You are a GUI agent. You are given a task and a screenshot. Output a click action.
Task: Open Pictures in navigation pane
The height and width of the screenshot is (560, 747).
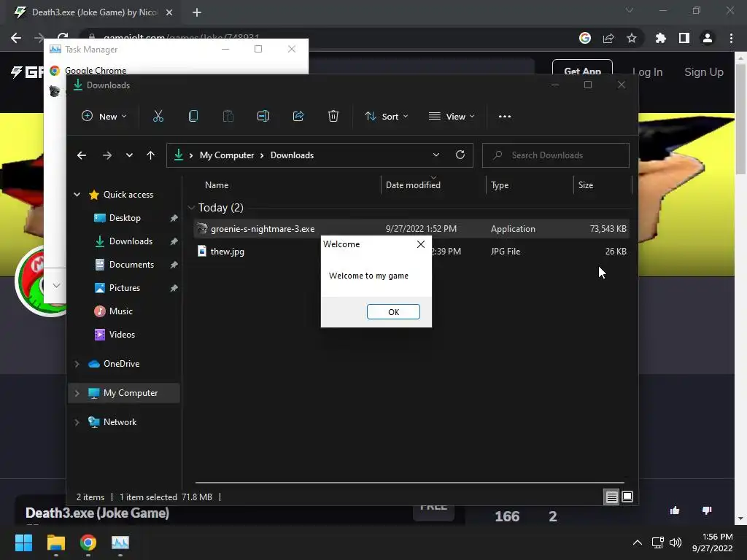click(124, 287)
